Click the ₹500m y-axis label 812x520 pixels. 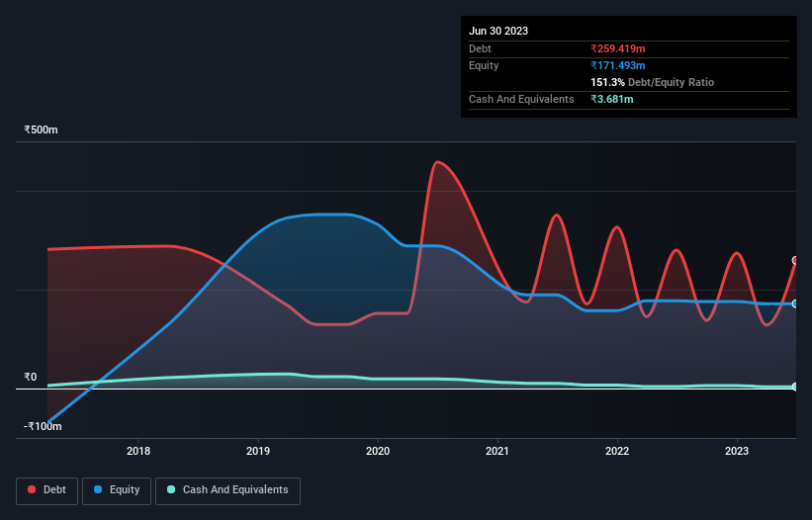click(x=41, y=130)
